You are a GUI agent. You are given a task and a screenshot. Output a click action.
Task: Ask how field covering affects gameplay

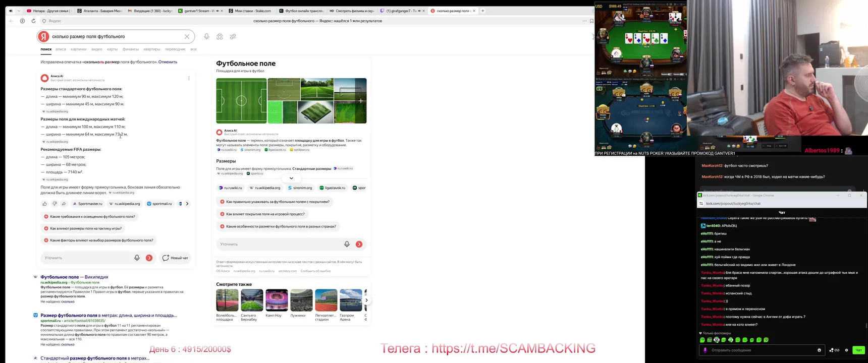click(262, 214)
